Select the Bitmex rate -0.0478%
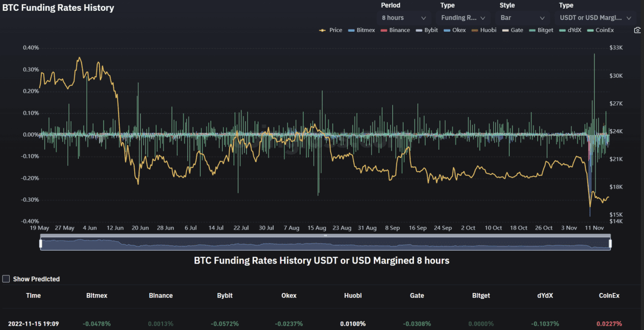The width and height of the screenshot is (644, 330). pyautogui.click(x=97, y=324)
